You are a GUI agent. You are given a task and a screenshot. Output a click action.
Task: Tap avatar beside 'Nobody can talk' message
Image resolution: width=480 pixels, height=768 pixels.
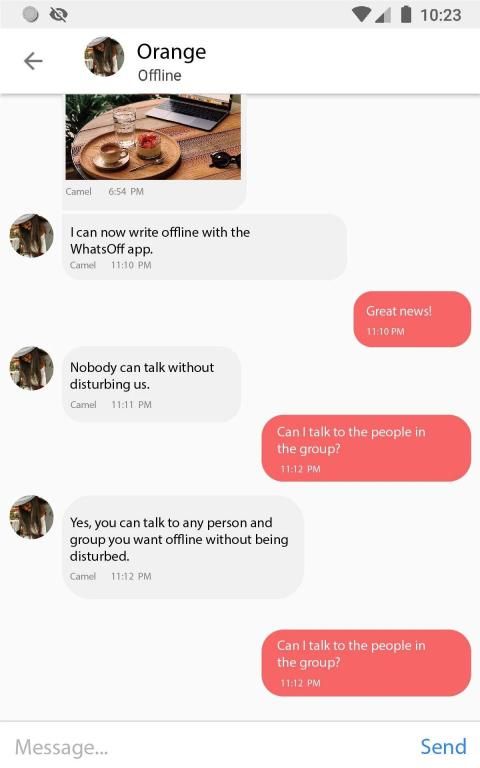(x=32, y=368)
